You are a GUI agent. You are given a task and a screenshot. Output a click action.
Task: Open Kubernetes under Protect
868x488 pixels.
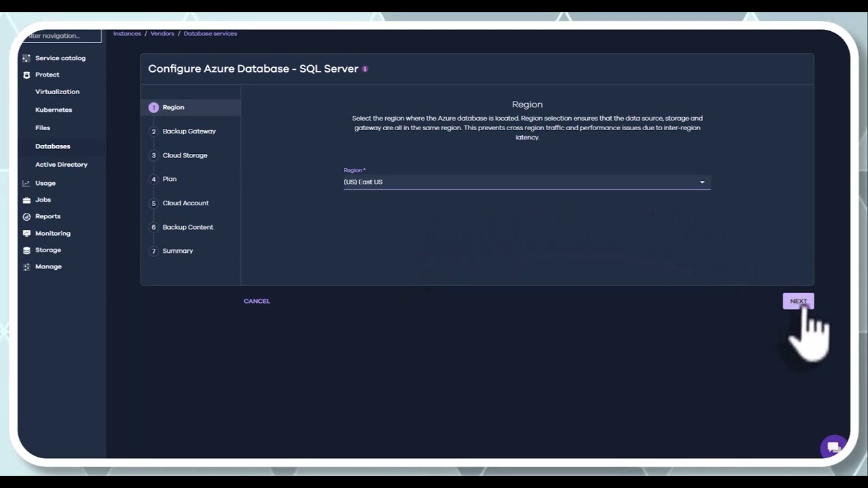(x=54, y=110)
